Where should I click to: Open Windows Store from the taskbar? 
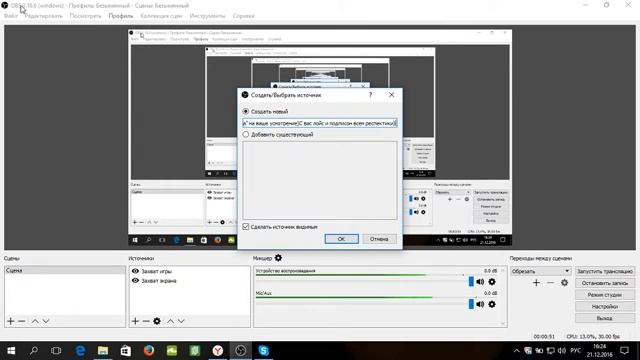click(x=126, y=351)
